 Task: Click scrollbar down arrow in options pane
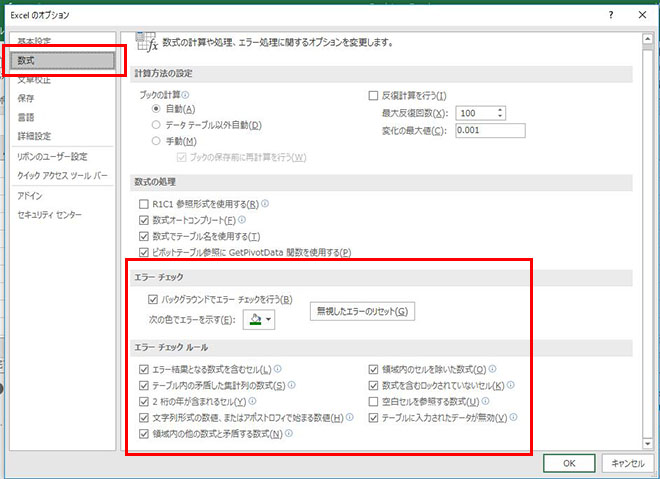point(647,444)
